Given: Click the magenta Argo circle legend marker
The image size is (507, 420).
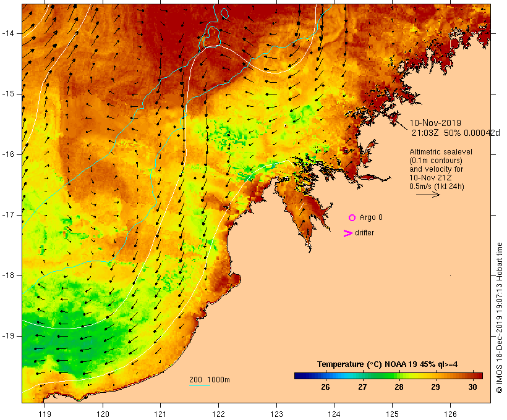Looking at the screenshot, I should [x=352, y=218].
